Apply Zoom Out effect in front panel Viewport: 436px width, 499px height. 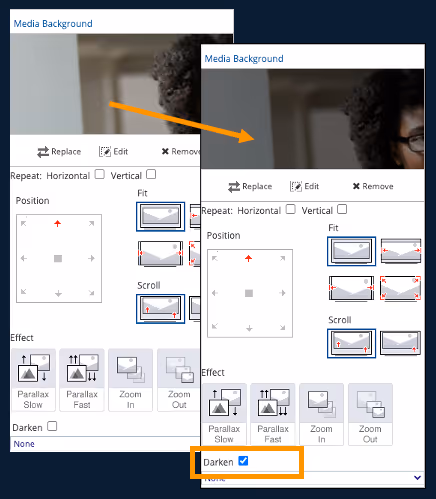tap(370, 414)
